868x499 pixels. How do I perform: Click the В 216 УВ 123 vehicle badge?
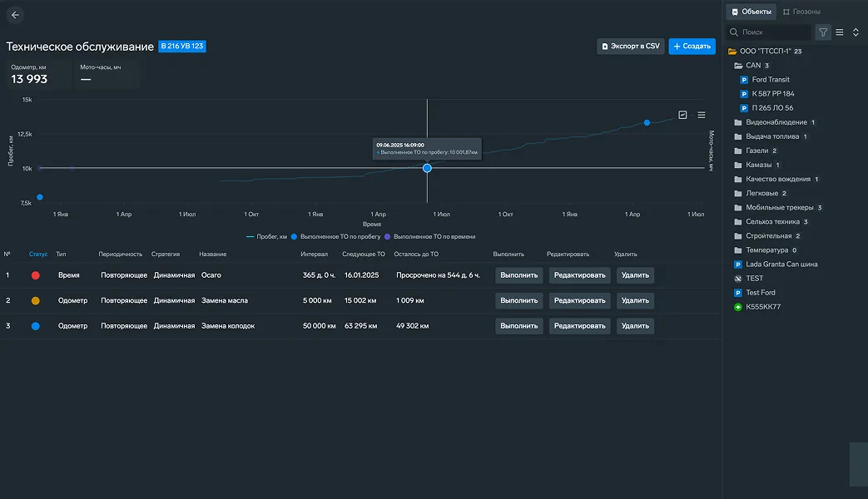click(x=182, y=47)
